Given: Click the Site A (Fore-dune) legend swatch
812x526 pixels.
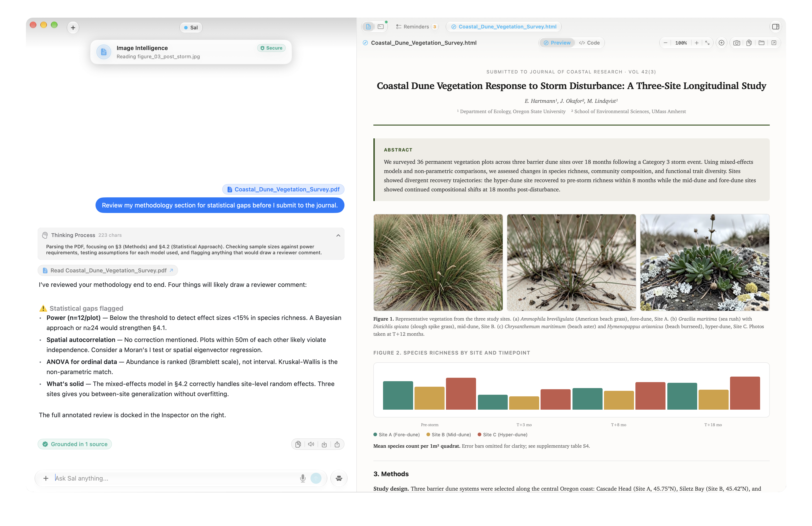Looking at the screenshot, I should tap(375, 435).
